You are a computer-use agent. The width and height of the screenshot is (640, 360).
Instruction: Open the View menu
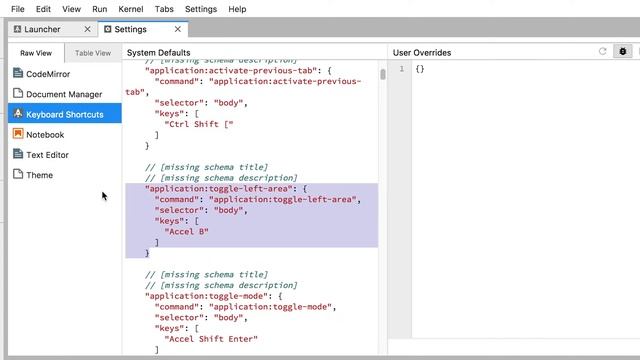pos(71,9)
